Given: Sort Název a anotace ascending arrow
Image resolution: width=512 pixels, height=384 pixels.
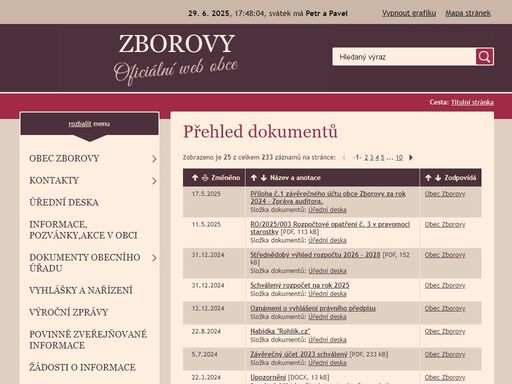Looking at the screenshot, I should click(254, 178).
